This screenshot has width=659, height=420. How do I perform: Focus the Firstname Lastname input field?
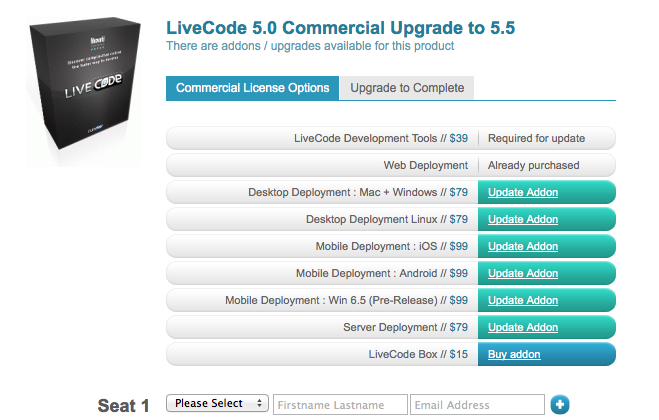click(x=340, y=404)
